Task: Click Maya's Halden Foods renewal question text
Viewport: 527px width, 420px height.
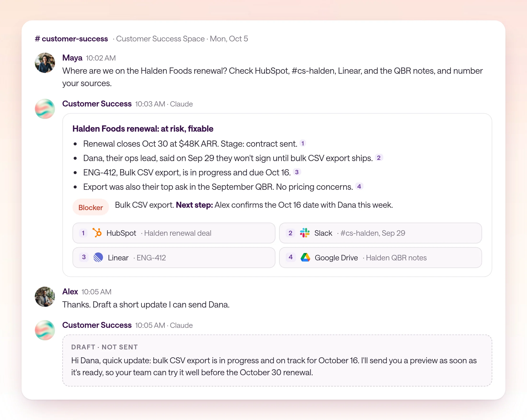Action: tap(273, 77)
